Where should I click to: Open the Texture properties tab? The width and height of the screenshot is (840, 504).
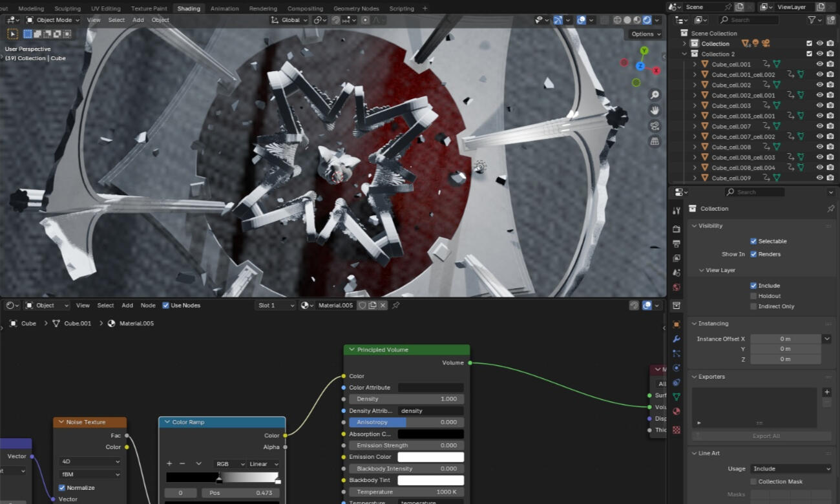click(677, 430)
